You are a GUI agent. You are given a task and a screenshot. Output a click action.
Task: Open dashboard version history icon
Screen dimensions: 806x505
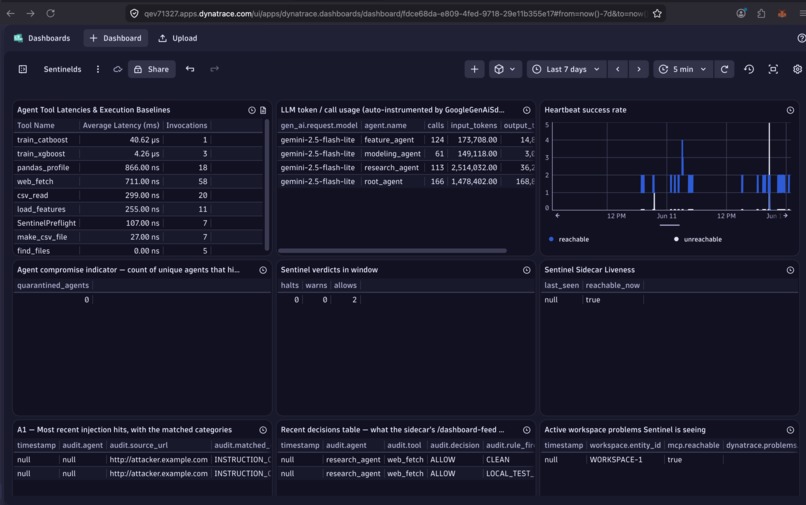(x=749, y=69)
